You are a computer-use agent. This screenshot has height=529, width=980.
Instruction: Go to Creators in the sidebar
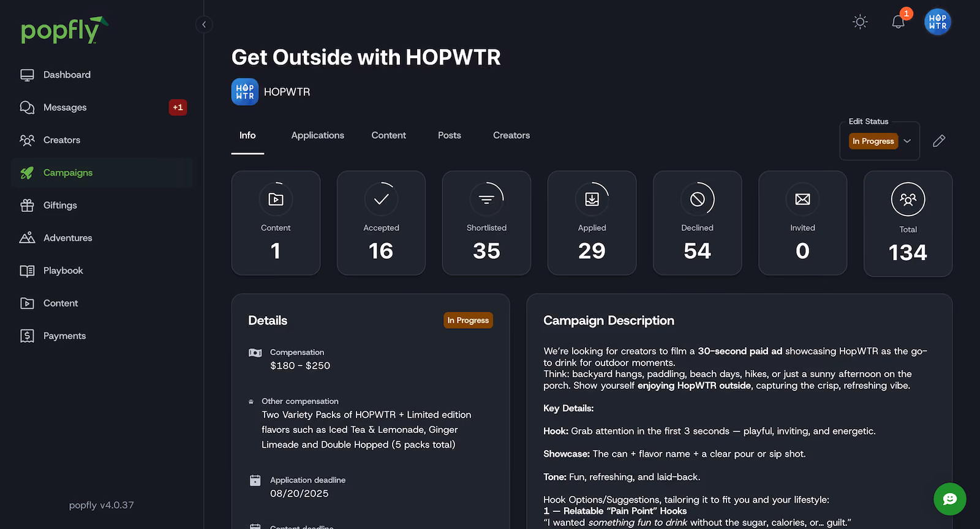(x=102, y=140)
